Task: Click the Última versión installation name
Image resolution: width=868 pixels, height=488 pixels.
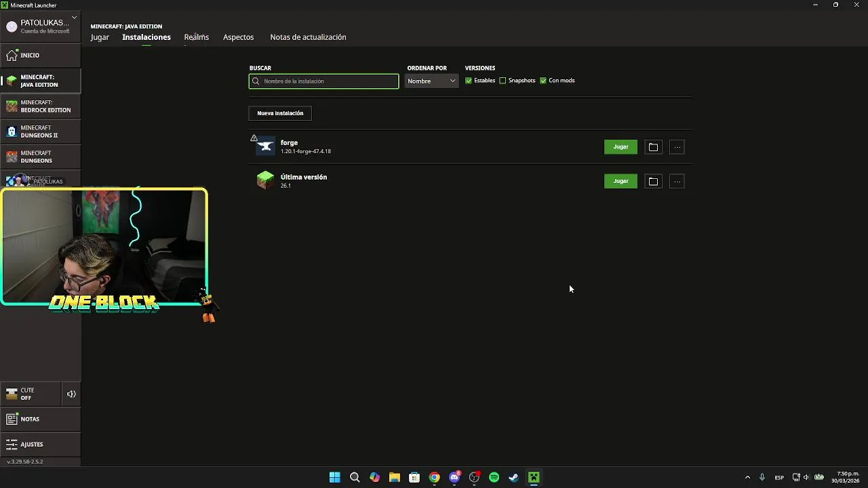Action: (x=304, y=177)
